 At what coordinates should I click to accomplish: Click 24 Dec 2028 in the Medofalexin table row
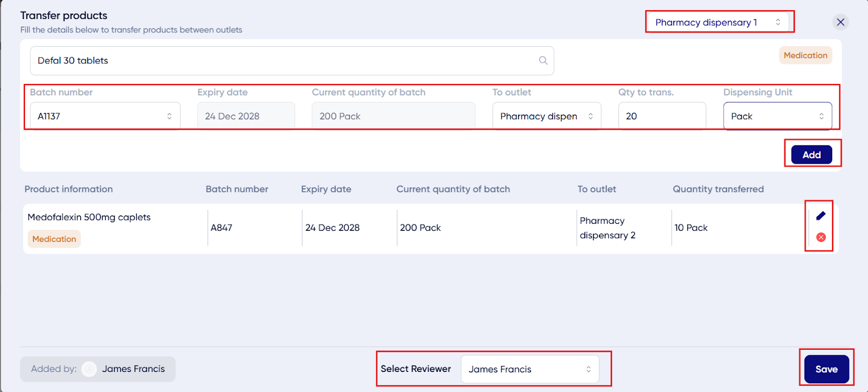click(x=333, y=228)
